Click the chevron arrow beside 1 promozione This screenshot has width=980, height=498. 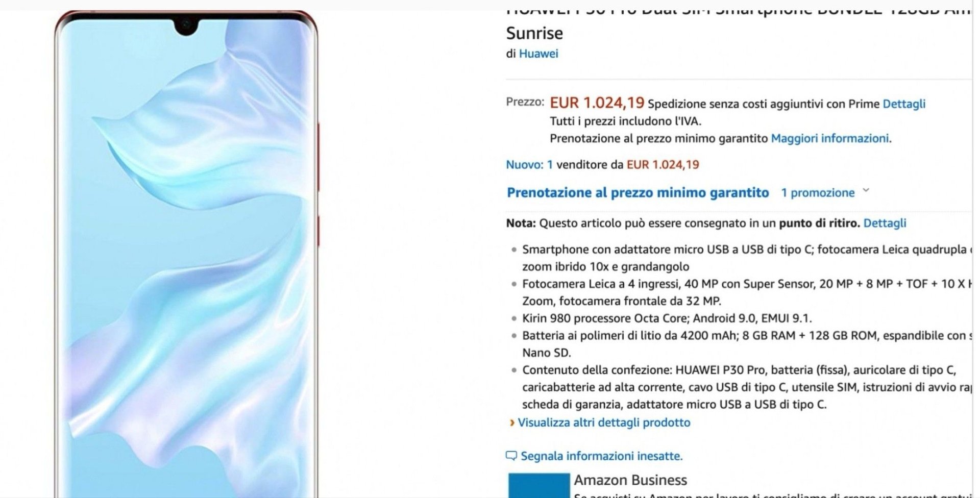[866, 191]
